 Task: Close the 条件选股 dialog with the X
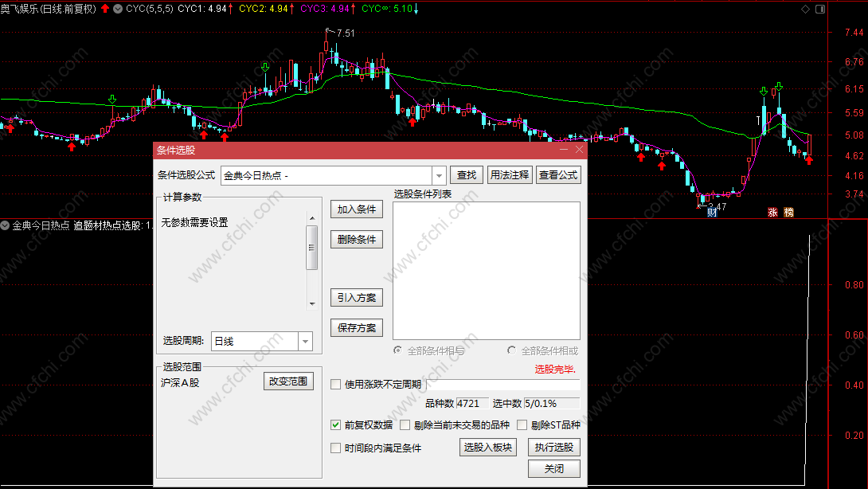[x=579, y=150]
